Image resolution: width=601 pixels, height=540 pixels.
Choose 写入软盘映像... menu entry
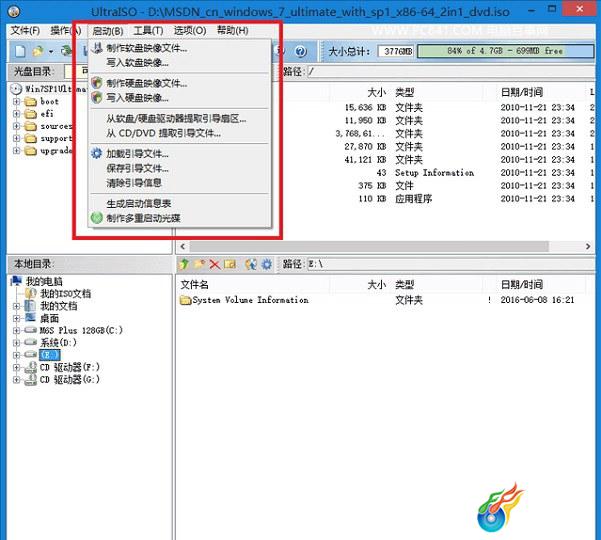tap(179, 62)
